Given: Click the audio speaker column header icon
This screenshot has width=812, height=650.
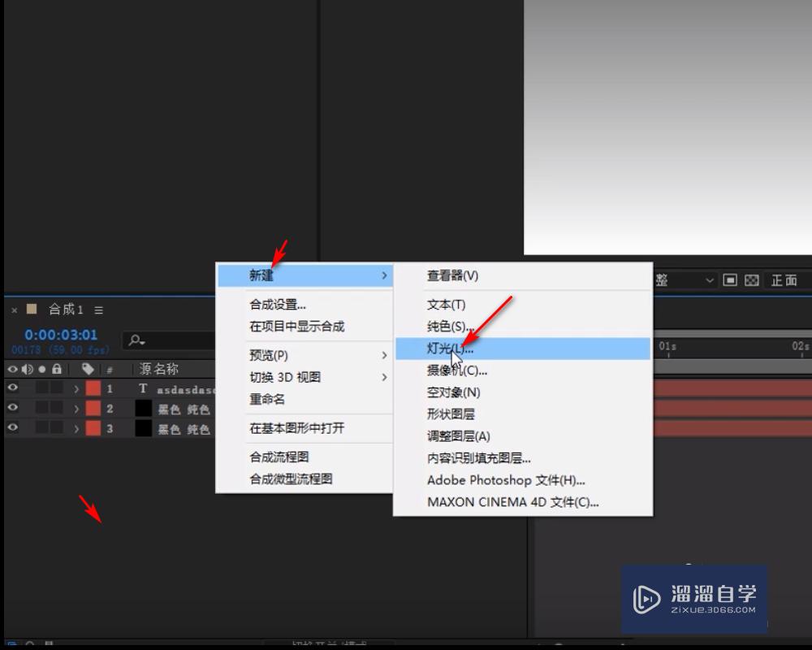Looking at the screenshot, I should (x=27, y=369).
